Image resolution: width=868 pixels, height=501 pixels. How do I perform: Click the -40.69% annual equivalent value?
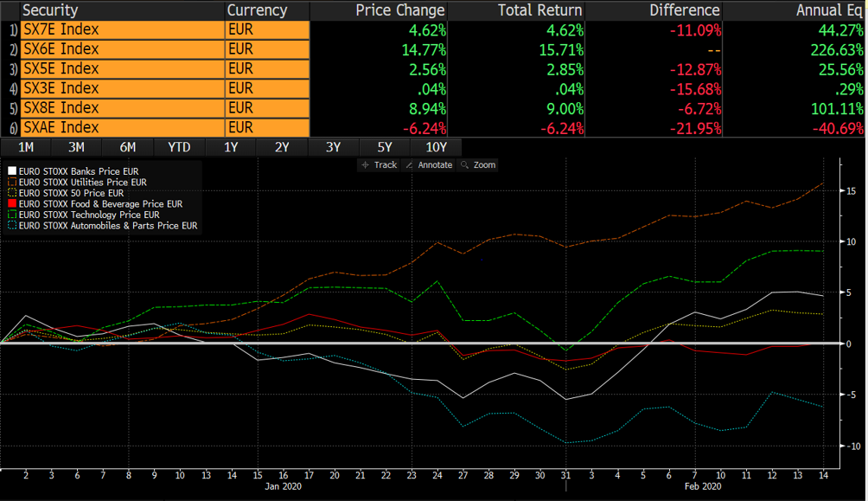(x=838, y=128)
